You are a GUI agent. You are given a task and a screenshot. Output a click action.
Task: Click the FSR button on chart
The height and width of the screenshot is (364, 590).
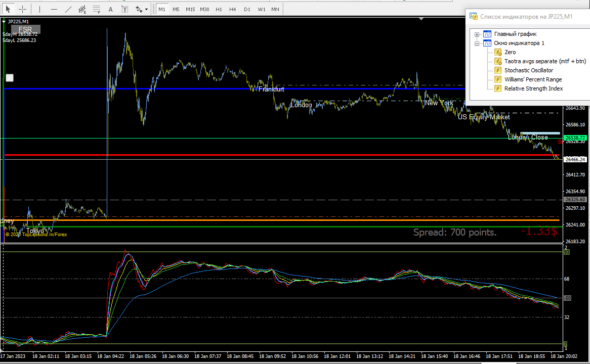(x=26, y=29)
